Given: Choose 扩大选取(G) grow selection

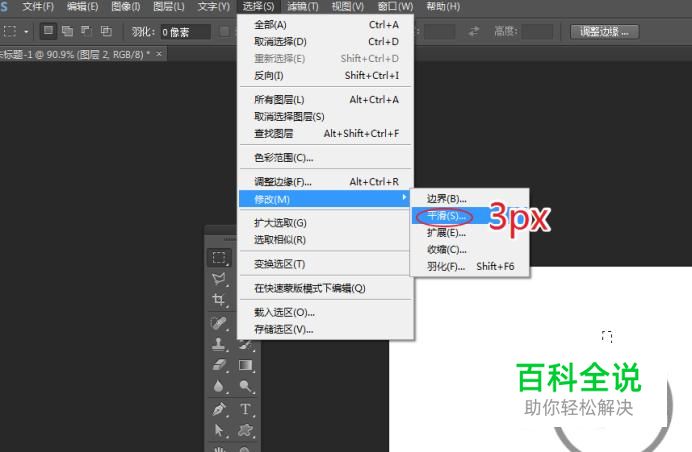Looking at the screenshot, I should coord(326,223).
